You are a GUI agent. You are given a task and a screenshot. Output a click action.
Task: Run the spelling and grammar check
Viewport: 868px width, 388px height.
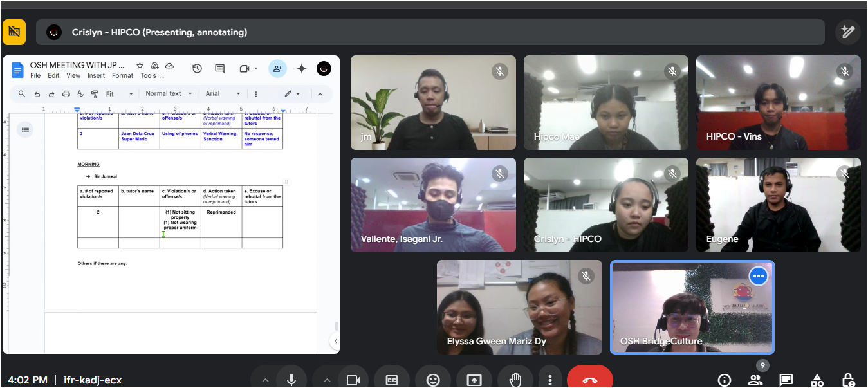[x=80, y=94]
